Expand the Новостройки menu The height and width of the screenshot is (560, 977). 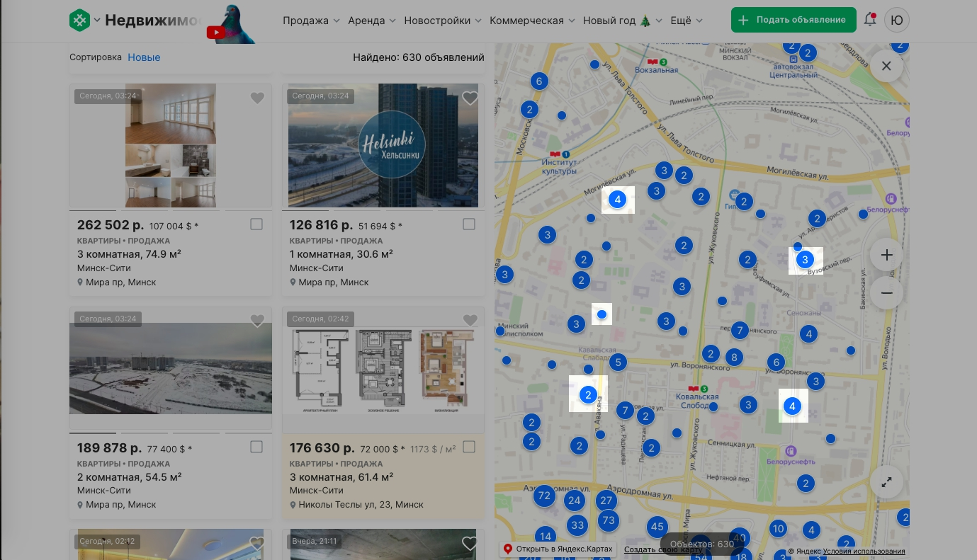pyautogui.click(x=443, y=21)
